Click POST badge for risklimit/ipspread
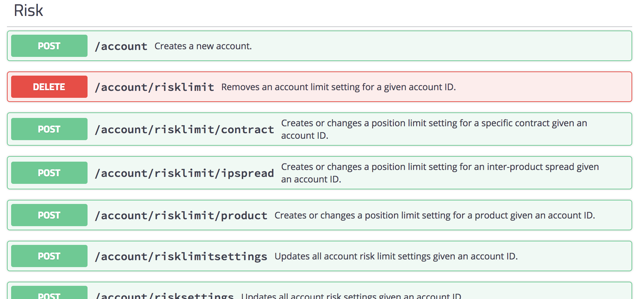Image resolution: width=644 pixels, height=299 pixels. pyautogui.click(x=49, y=173)
